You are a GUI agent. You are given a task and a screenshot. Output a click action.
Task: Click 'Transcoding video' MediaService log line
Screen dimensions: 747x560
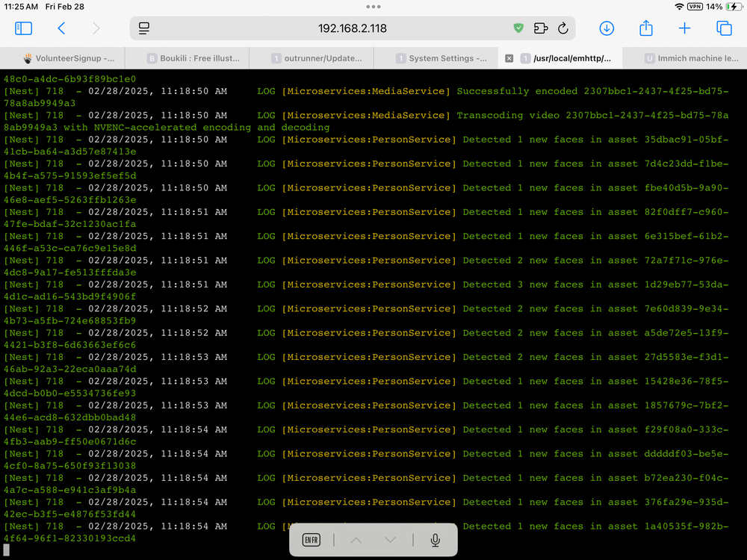pyautogui.click(x=366, y=122)
